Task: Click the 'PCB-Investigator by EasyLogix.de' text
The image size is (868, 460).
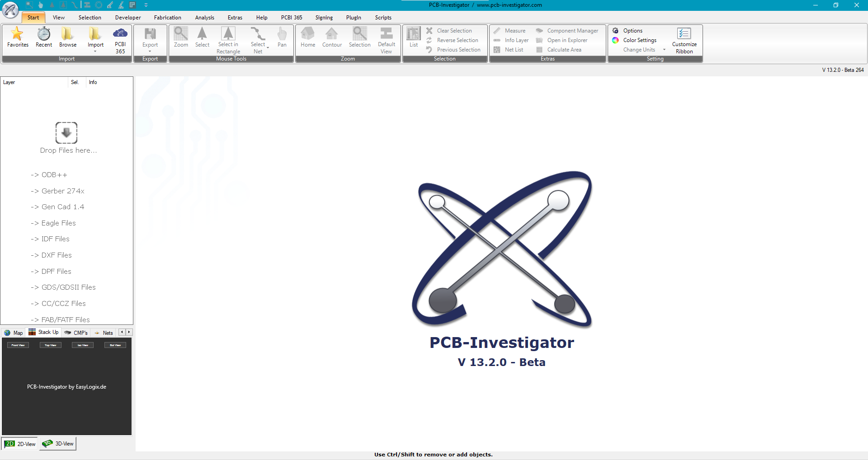Action: [66, 387]
